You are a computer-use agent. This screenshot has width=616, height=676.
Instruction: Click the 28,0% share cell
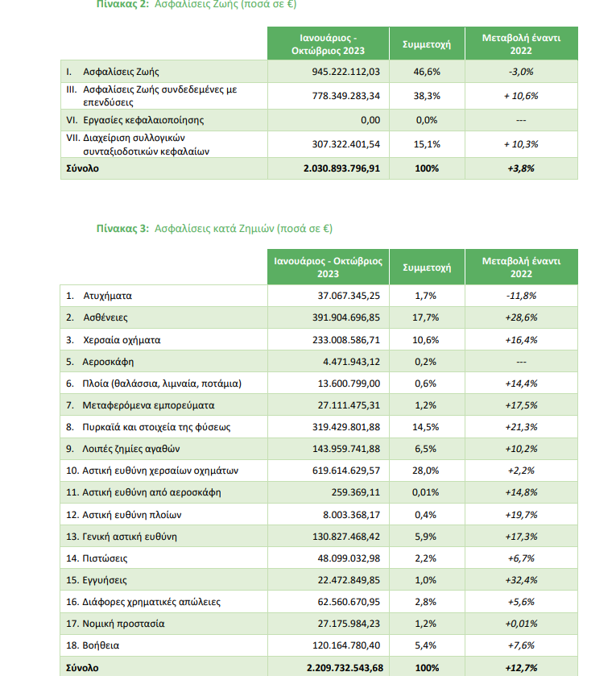pyautogui.click(x=426, y=470)
